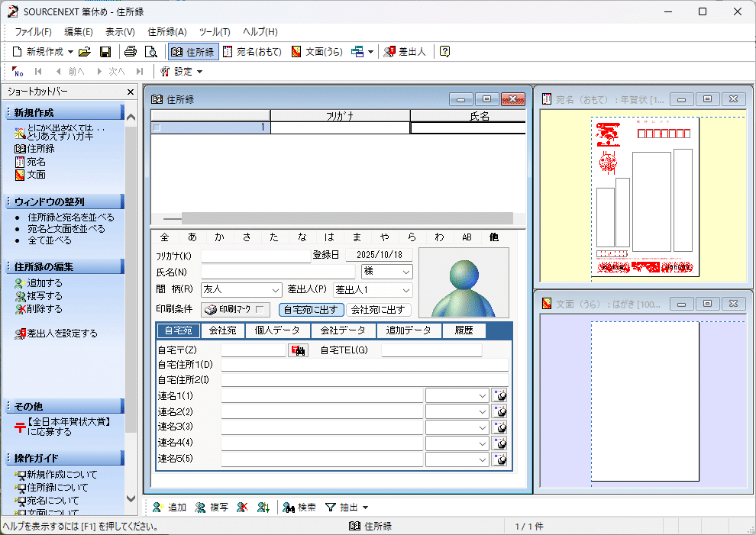Open the honorific dropdown showing 様
The image size is (756, 535).
(405, 272)
